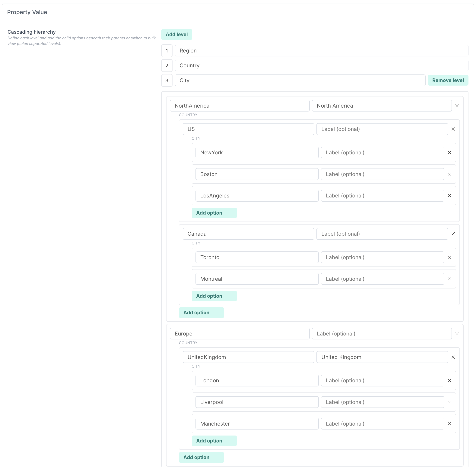Remove the Europe region with X icon

coord(457,334)
